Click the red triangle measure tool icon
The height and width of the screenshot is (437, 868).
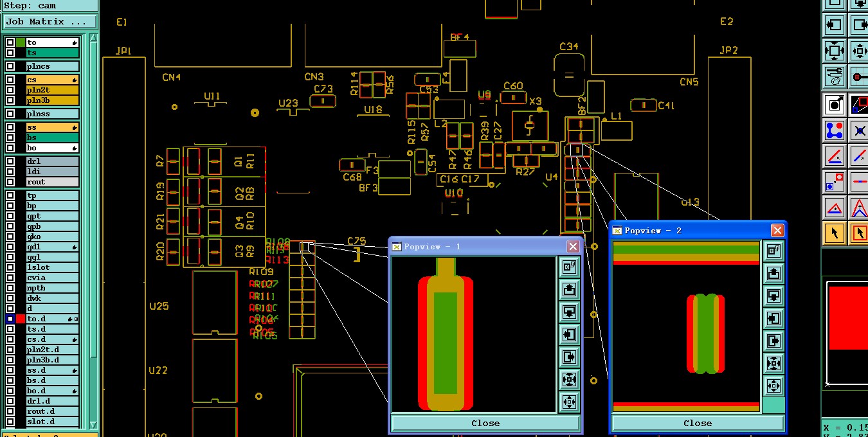click(835, 208)
